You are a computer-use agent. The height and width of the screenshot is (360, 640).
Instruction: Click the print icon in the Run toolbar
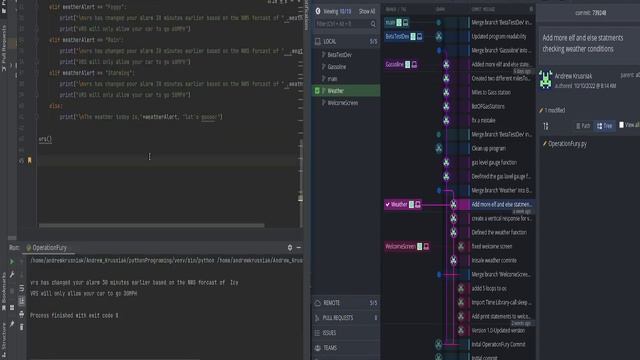tap(21, 314)
